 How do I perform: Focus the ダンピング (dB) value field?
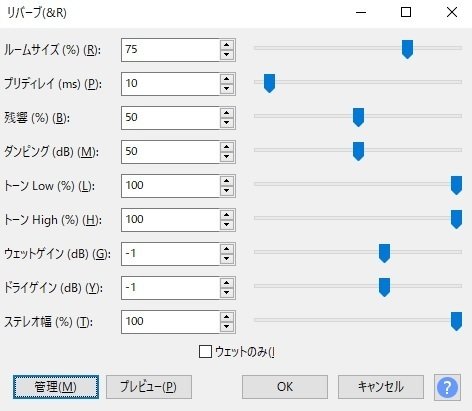(x=170, y=152)
